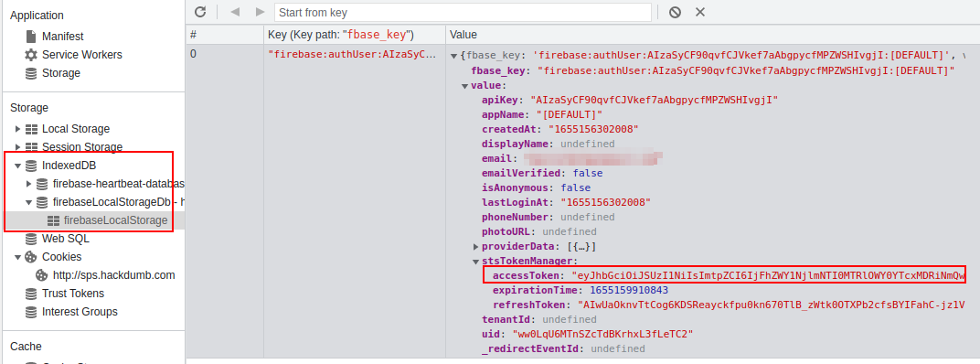Click the sps.hackdumb.com cookie icon
The height and width of the screenshot is (364, 980).
[x=41, y=274]
